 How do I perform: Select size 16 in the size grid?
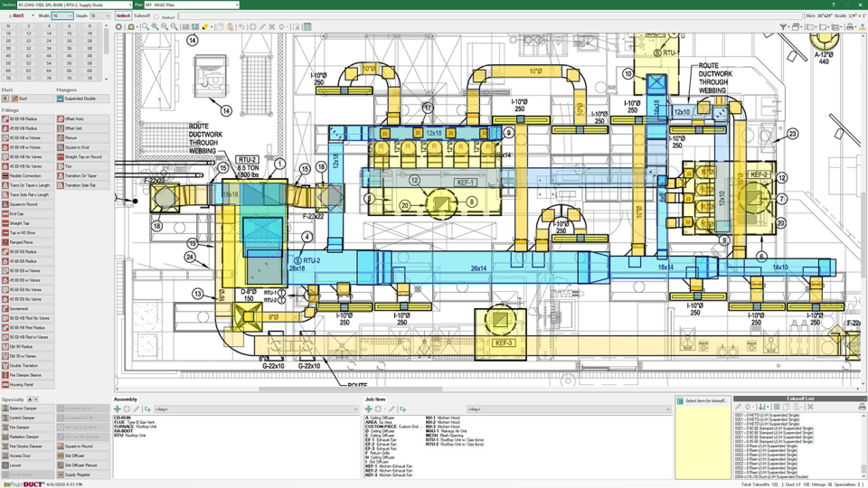coord(70,33)
